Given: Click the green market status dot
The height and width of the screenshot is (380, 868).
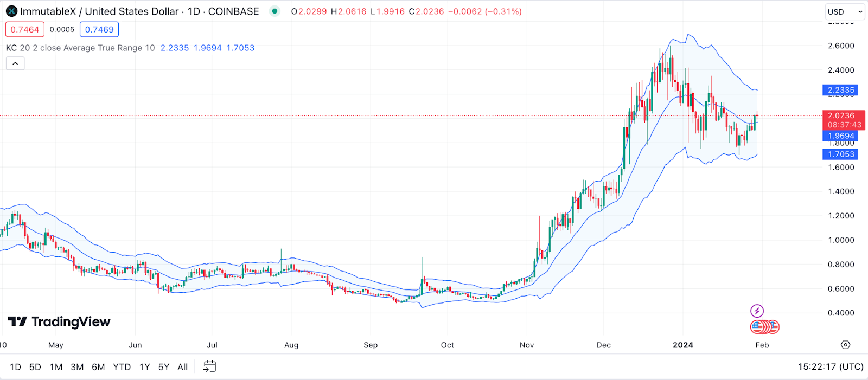Looking at the screenshot, I should click(275, 11).
